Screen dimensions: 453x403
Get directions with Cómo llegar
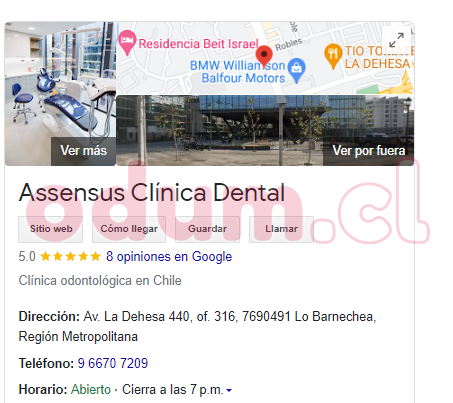click(x=129, y=229)
